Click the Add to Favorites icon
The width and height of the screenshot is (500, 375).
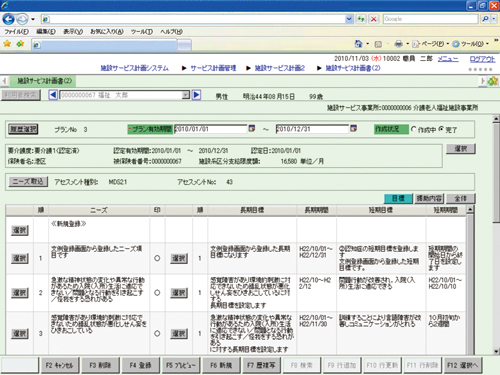point(20,44)
